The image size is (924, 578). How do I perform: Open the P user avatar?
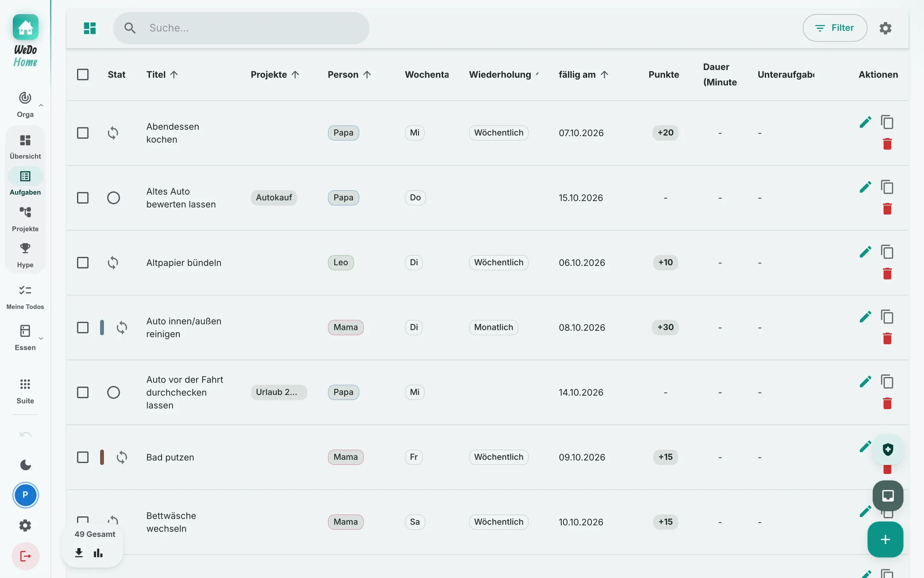click(25, 495)
